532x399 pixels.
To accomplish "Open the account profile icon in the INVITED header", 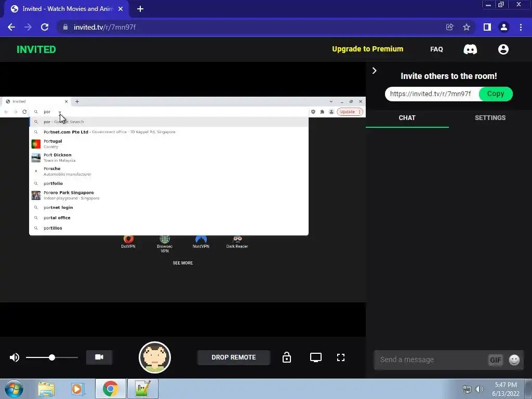I will coord(503,49).
